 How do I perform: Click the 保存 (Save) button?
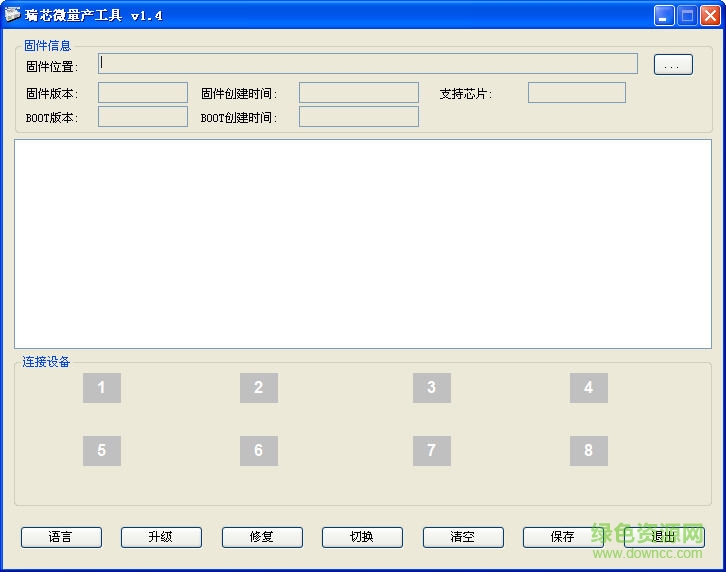(563, 537)
